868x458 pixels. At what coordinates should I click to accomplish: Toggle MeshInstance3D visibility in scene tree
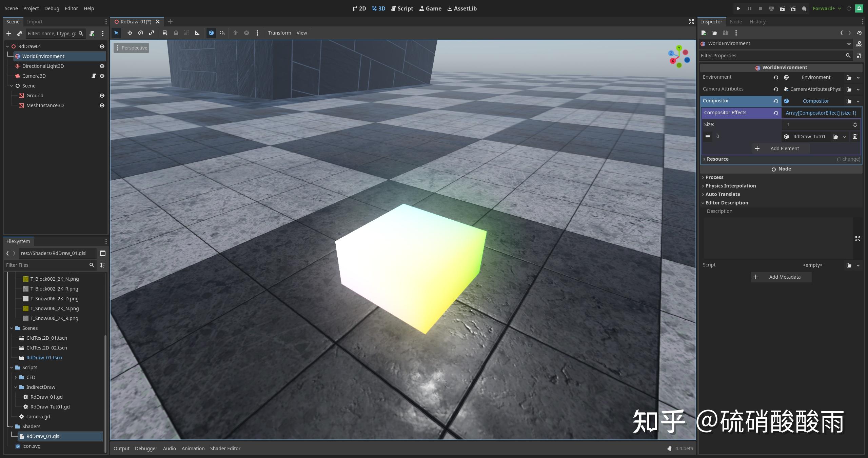(x=102, y=105)
